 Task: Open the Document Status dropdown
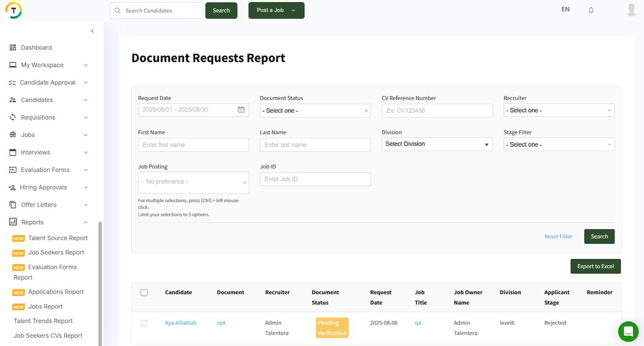point(315,111)
